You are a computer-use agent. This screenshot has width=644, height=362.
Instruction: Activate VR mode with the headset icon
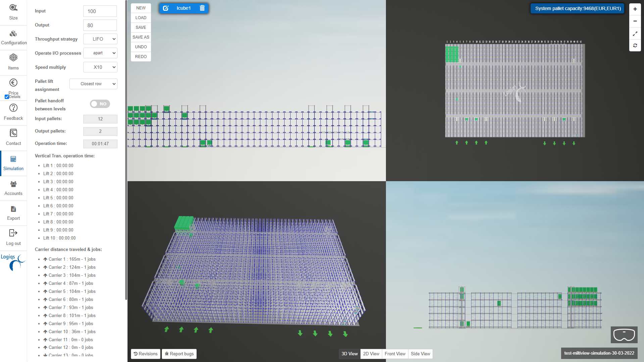point(624,334)
